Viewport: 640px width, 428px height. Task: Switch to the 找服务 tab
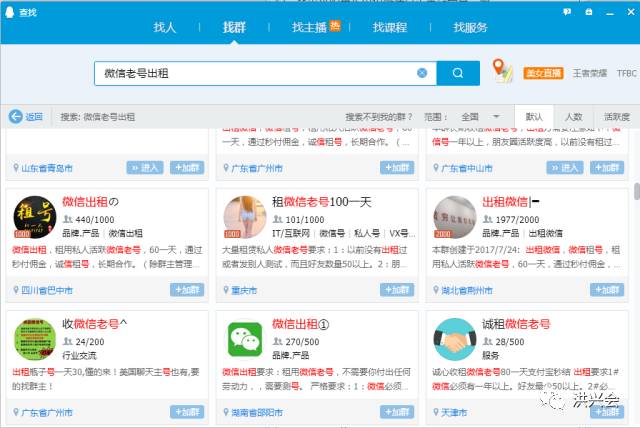click(470, 27)
